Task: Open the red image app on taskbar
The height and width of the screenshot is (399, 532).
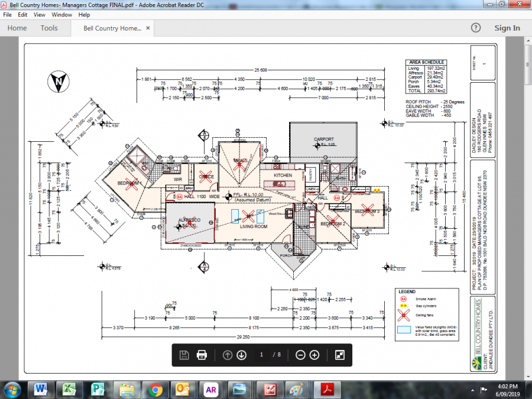Action: coord(270,390)
